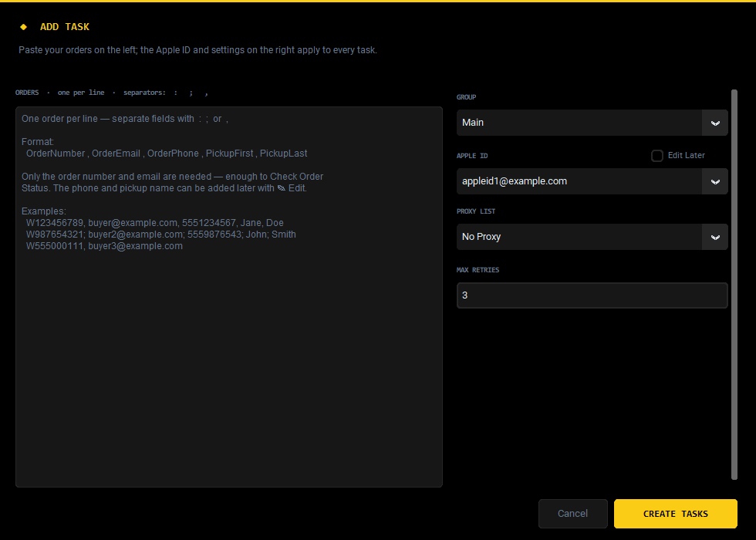Click the Create Tasks button
756x540 pixels.
pyautogui.click(x=676, y=514)
